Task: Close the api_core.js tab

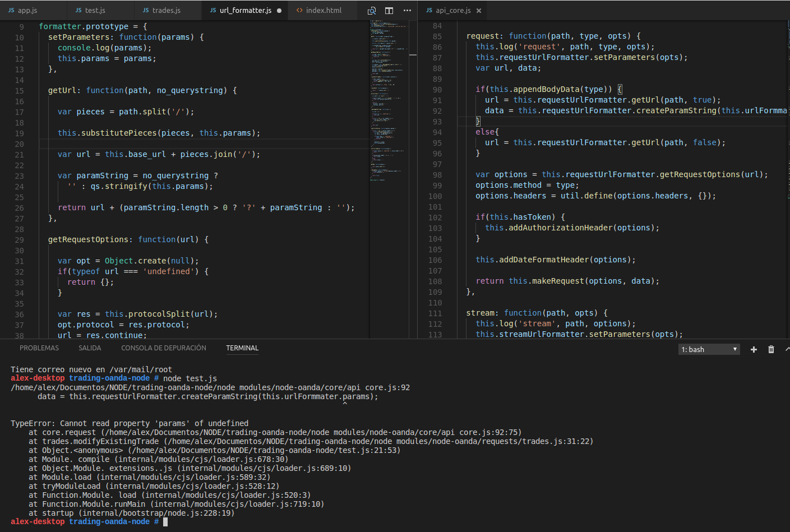Action: click(479, 11)
